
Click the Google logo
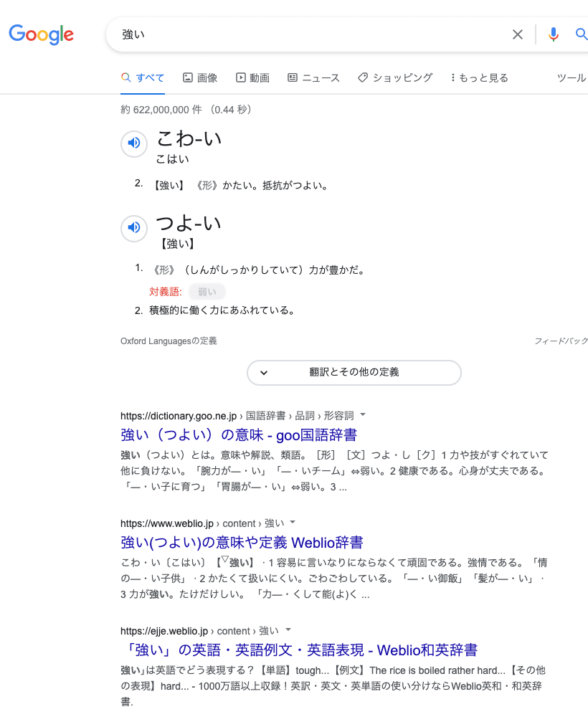tap(41, 34)
